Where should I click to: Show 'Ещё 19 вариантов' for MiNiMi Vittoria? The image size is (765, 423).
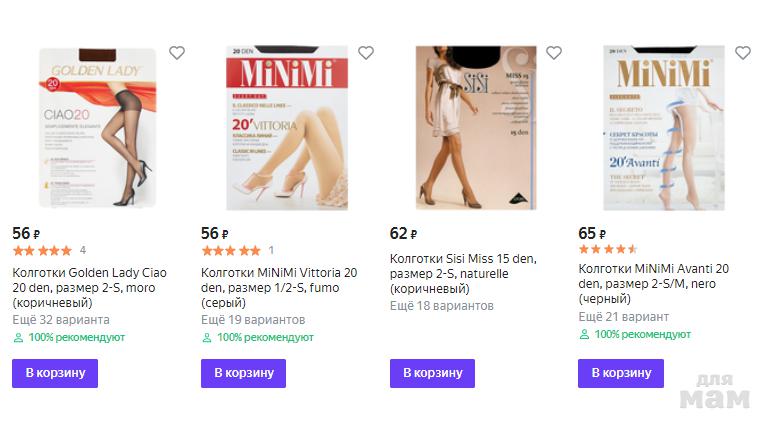[253, 320]
